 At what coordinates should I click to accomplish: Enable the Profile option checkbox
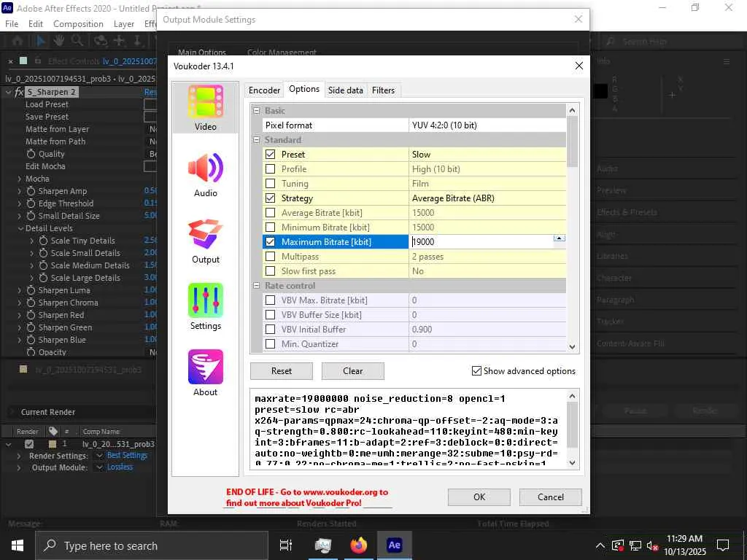[270, 169]
